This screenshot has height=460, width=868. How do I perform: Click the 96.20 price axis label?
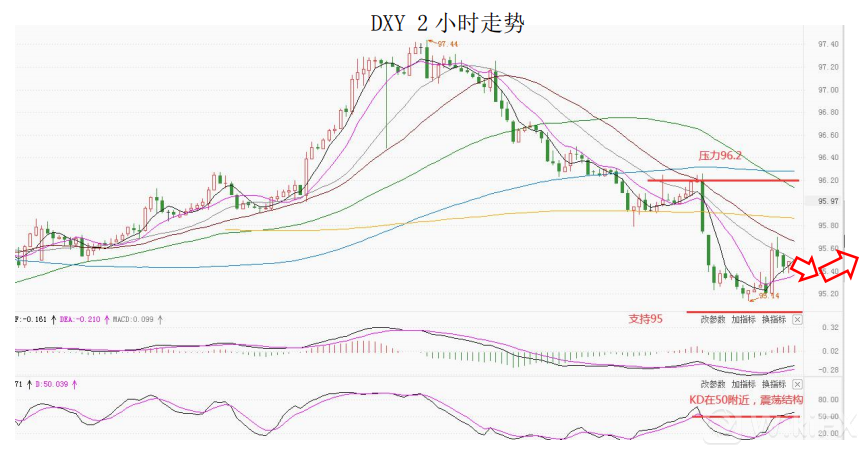(x=828, y=180)
